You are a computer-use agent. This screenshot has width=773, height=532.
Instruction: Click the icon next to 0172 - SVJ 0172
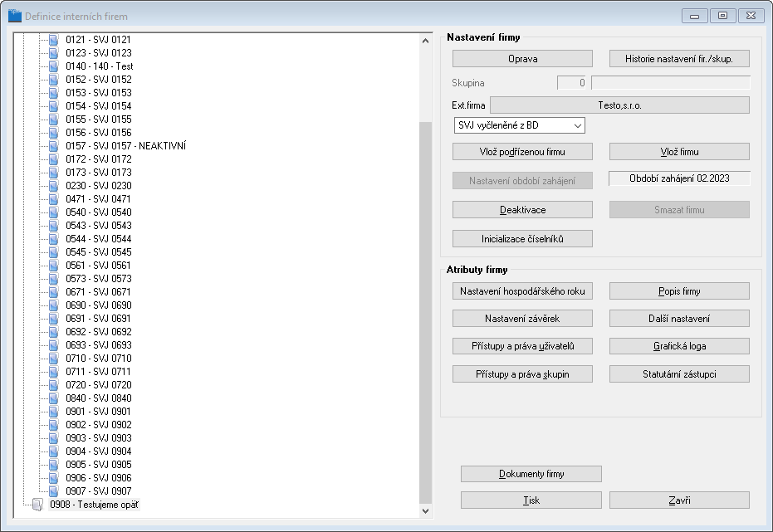[53, 159]
